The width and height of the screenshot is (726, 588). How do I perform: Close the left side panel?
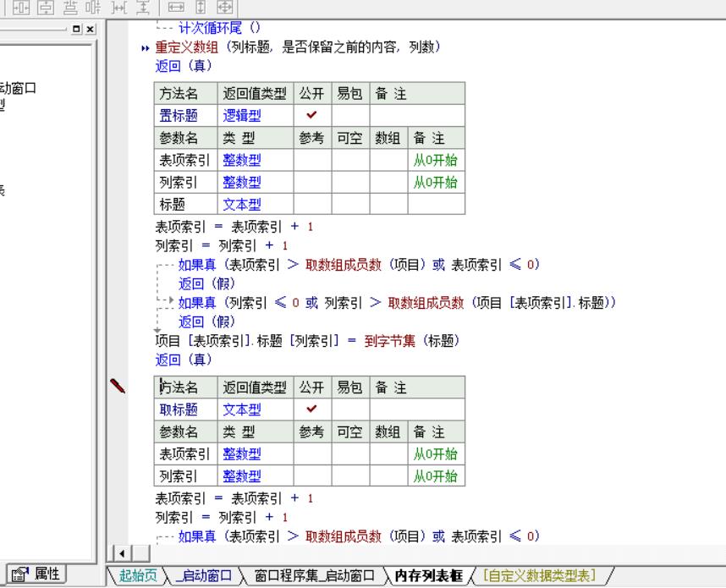[91, 29]
